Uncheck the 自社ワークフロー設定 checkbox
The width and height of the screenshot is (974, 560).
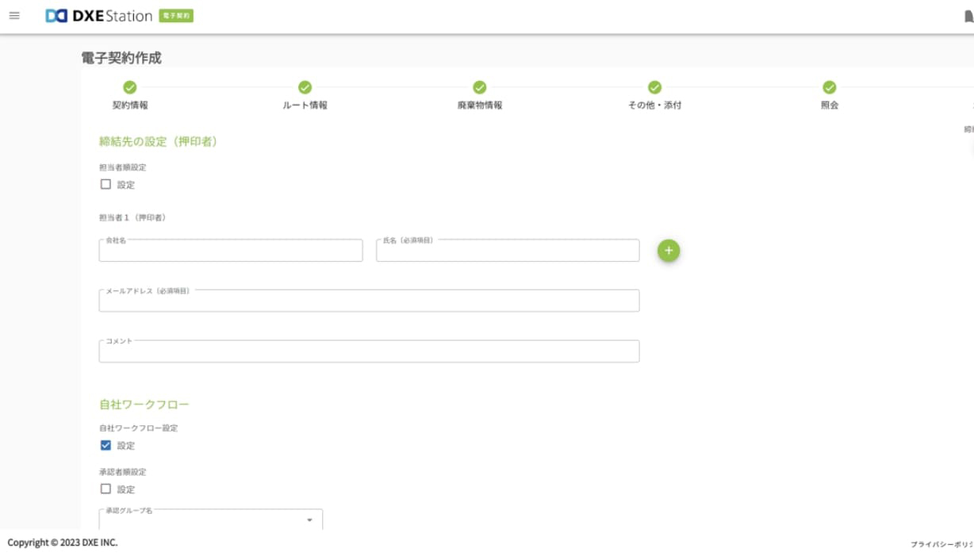coord(105,445)
